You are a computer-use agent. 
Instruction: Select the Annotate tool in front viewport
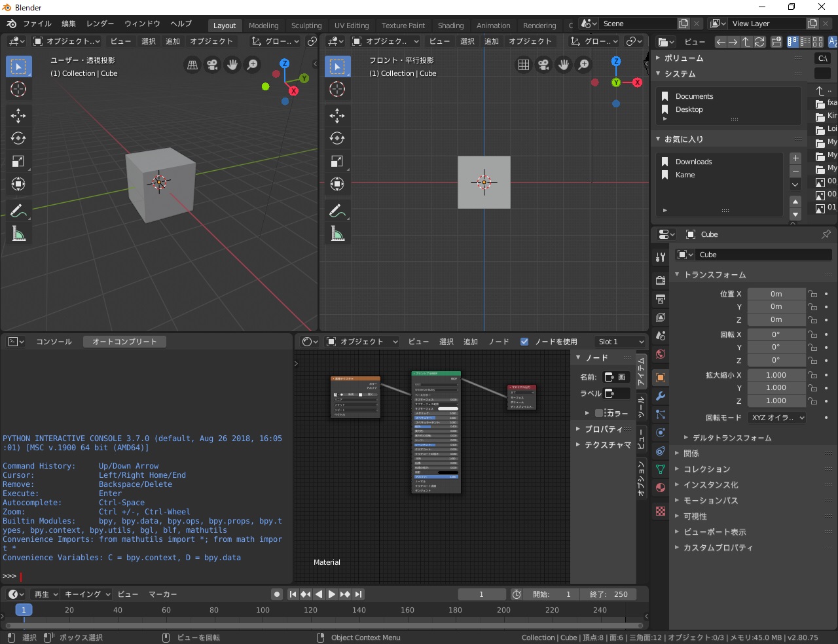coord(337,211)
